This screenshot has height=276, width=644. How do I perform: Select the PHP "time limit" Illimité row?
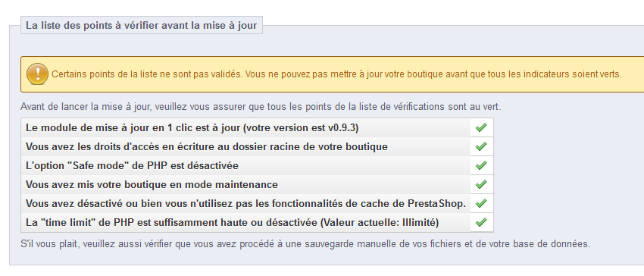[257, 222]
